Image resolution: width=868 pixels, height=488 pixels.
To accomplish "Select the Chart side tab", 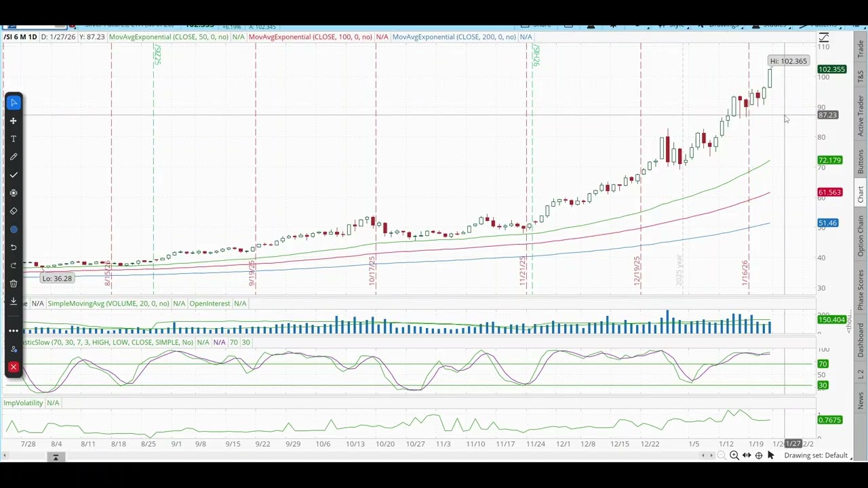I will [x=861, y=195].
